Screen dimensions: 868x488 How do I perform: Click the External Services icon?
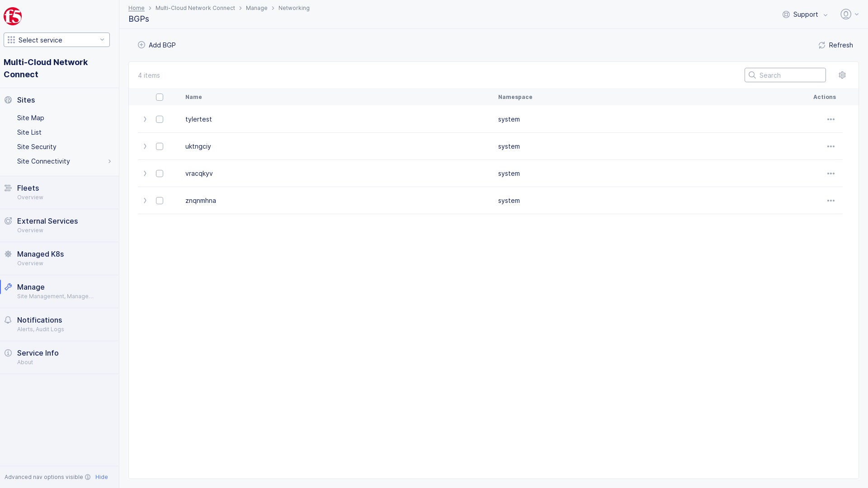[8, 221]
